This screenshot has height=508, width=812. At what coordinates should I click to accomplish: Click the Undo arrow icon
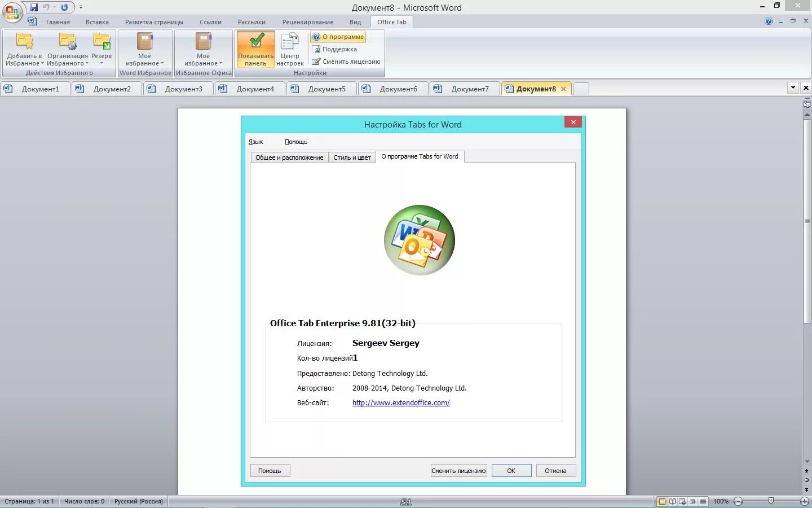tap(46, 7)
